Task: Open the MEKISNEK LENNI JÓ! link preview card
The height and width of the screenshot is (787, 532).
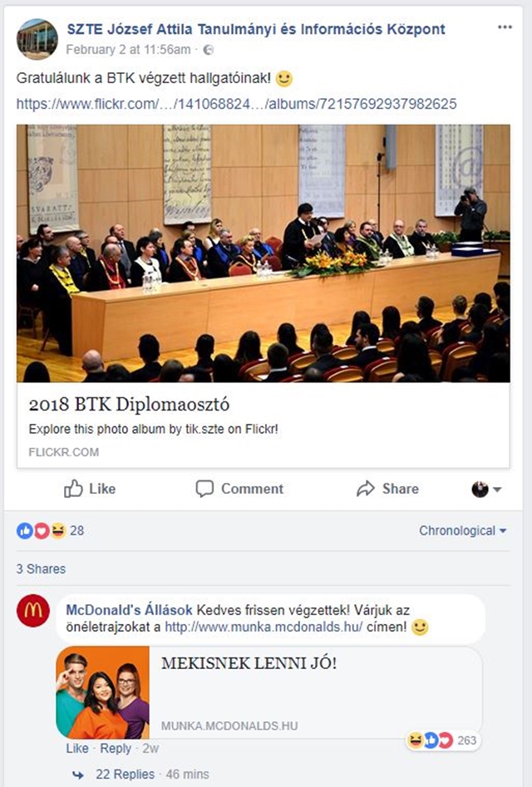Action: [269, 692]
